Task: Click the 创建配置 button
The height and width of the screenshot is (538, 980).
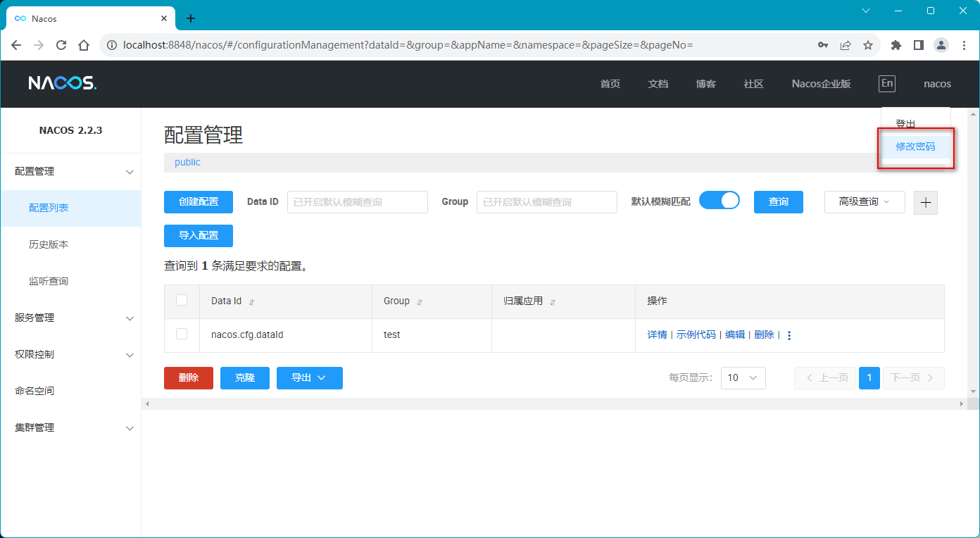Action: 199,201
